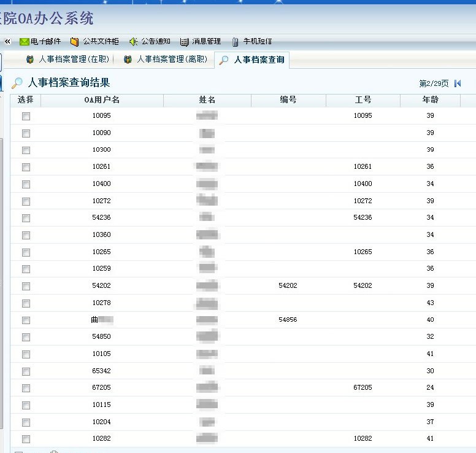The image size is (476, 453).
Task: Click 工号 value 10282
Action: point(363,438)
